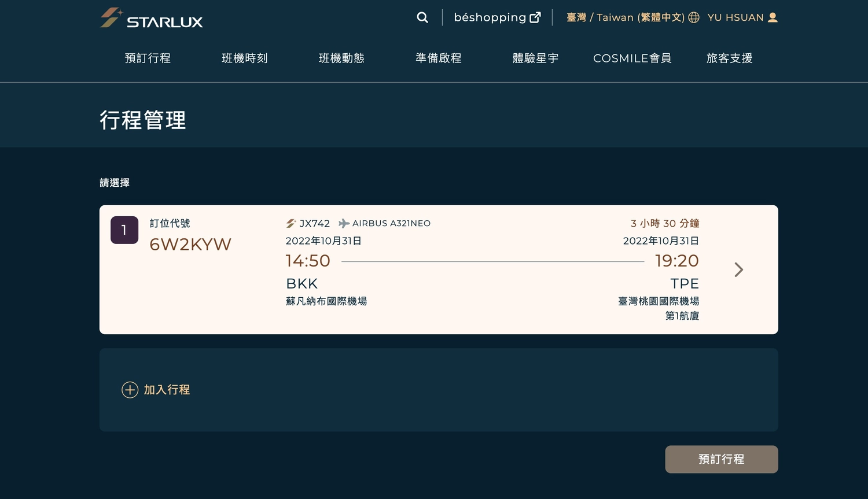
Task: Click the plus icon next to 加入行程
Action: point(130,390)
